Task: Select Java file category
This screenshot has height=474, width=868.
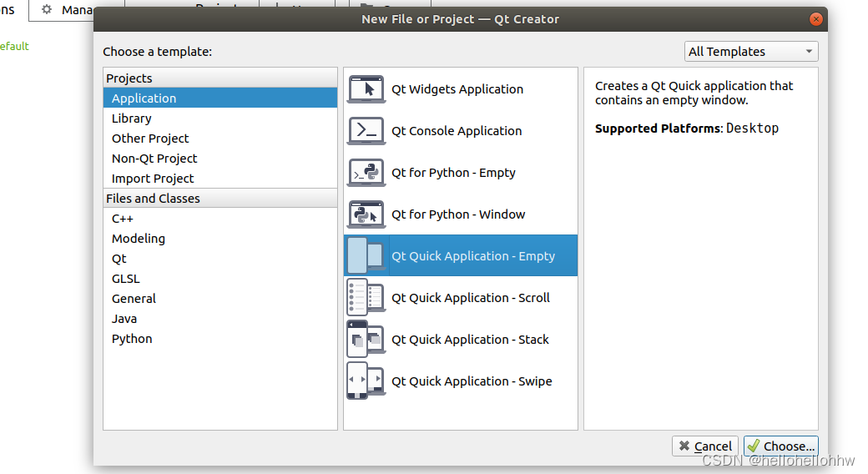Action: point(220,319)
